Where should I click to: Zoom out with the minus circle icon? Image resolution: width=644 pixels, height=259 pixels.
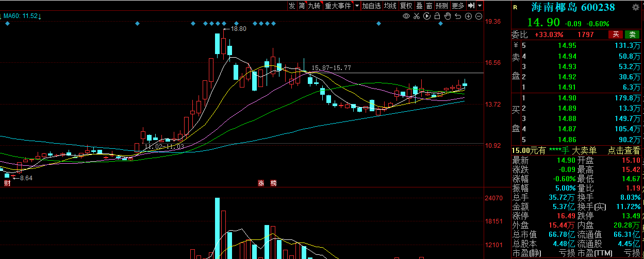tap(478, 16)
